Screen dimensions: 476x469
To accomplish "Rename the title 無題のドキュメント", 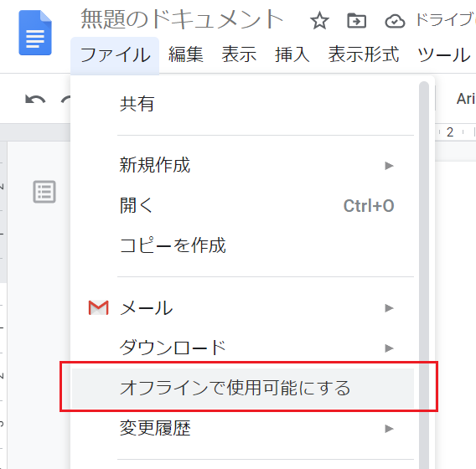I will (x=182, y=19).
